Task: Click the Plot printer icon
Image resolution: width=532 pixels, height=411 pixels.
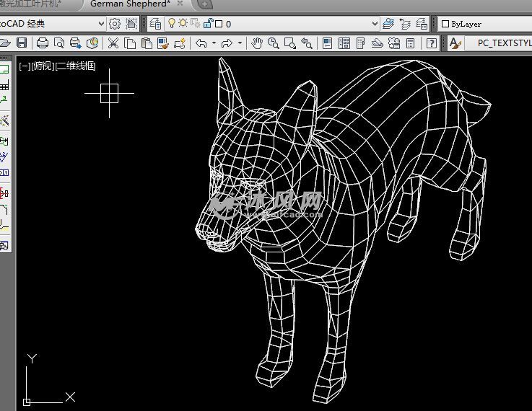Action: [x=43, y=43]
